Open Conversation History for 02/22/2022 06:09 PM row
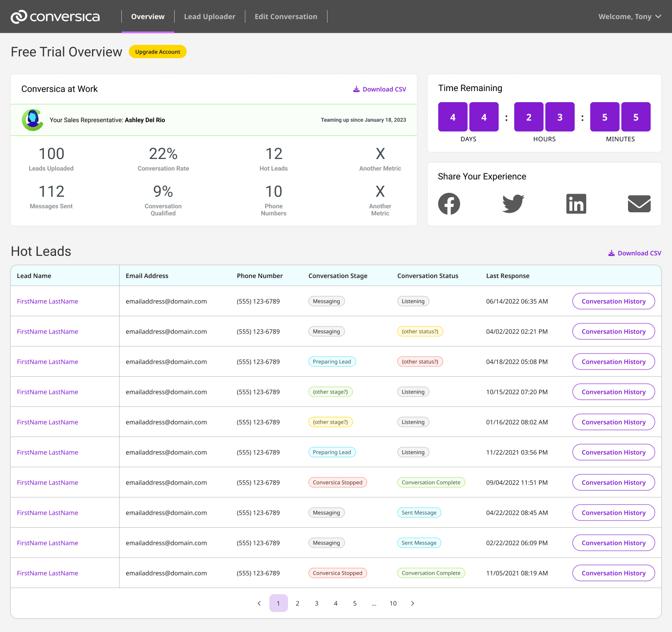 tap(613, 543)
